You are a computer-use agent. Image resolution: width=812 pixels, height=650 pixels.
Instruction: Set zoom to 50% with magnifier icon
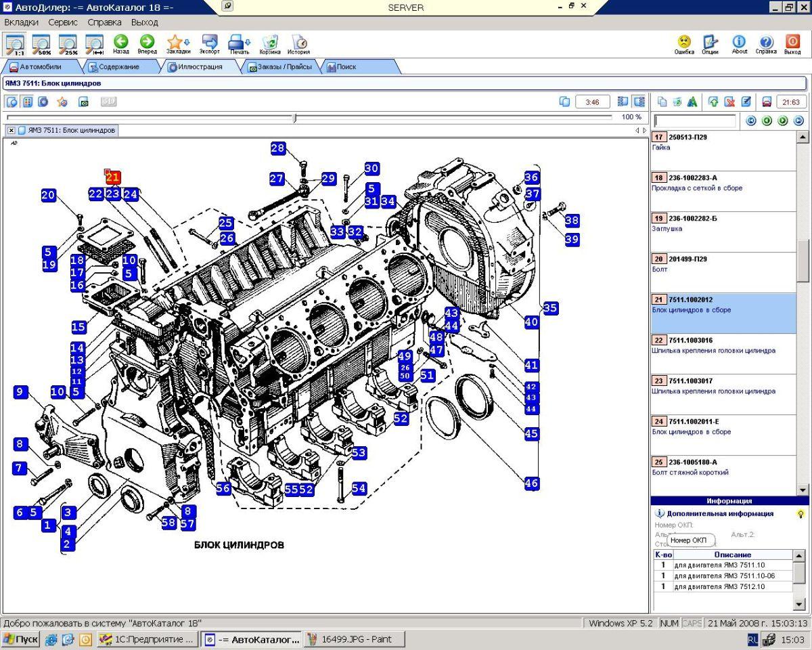pyautogui.click(x=42, y=44)
